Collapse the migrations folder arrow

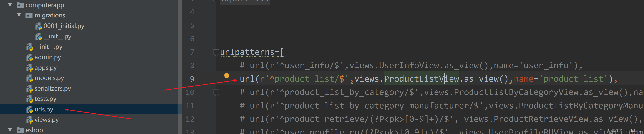19,15
